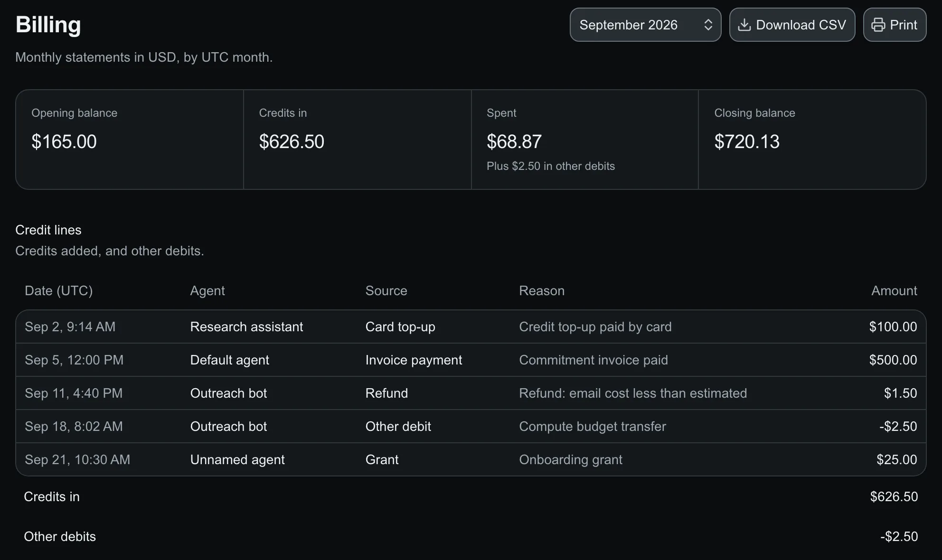Click the Reason column header
The height and width of the screenshot is (560, 942).
pyautogui.click(x=542, y=290)
